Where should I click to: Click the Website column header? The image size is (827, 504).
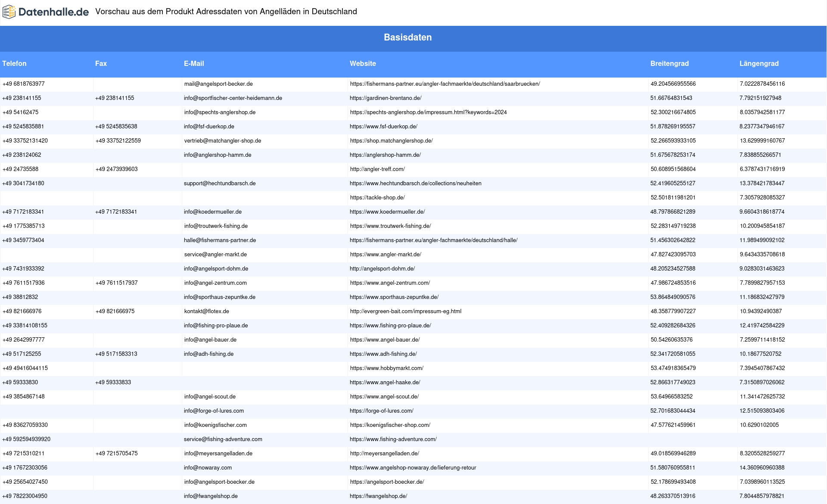click(x=363, y=63)
